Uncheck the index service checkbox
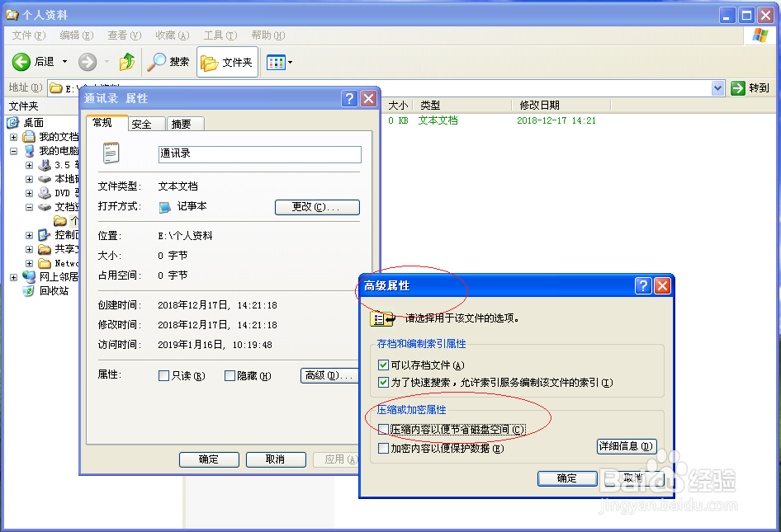This screenshot has width=781, height=532. pos(384,382)
